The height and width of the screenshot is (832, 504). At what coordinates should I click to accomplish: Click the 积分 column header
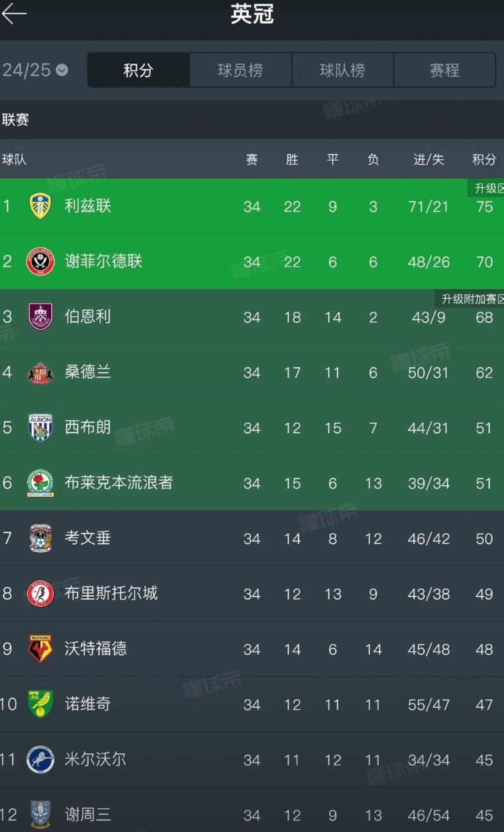coord(484,160)
